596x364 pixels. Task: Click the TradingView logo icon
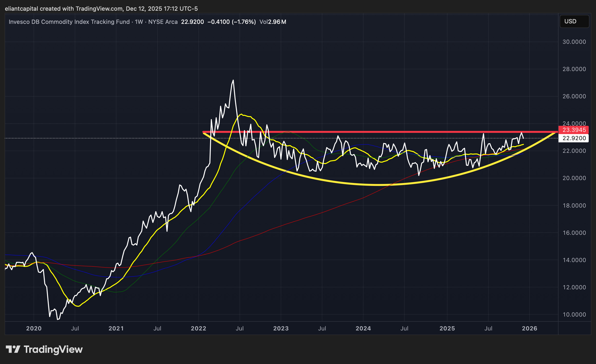tap(13, 349)
